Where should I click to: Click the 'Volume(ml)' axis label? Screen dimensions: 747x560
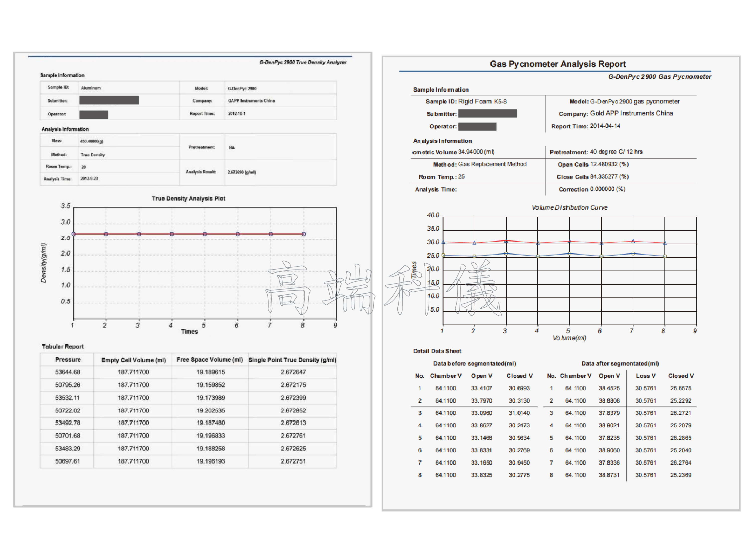pos(569,338)
